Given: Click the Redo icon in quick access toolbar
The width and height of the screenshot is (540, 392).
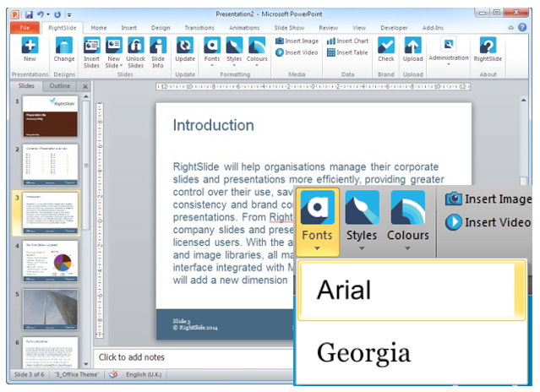Looking at the screenshot, I should (x=57, y=14).
